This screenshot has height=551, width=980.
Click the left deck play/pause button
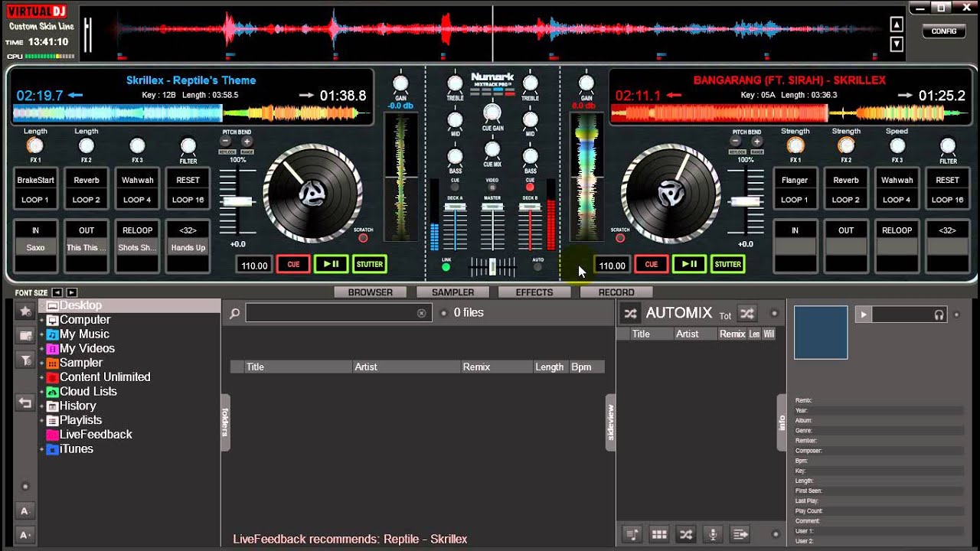coord(331,264)
